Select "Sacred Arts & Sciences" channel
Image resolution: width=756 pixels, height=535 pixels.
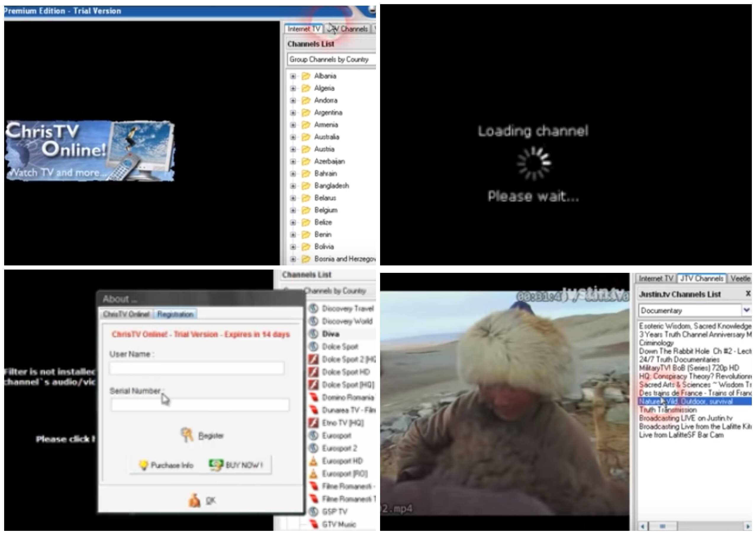pyautogui.click(x=695, y=385)
